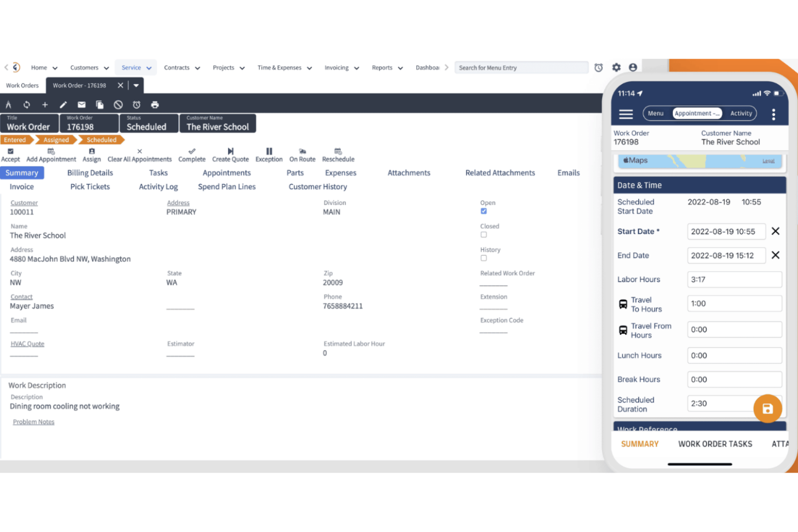Open WORK ORDER TASKS tab in mobile app
Screen dimensions: 798x532
pyautogui.click(x=715, y=444)
